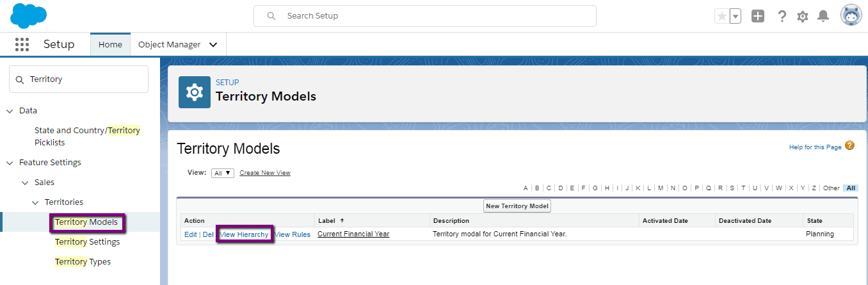Filter list by letter A

coord(526,188)
